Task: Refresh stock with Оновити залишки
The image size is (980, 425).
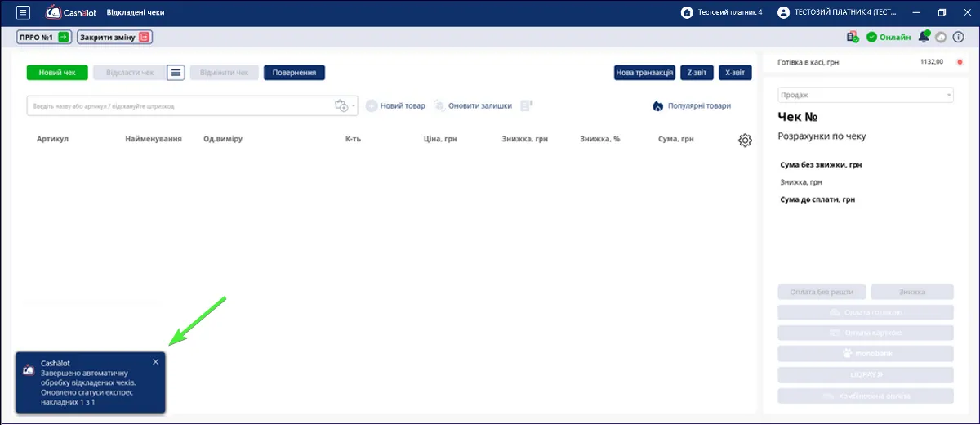Action: 473,106
